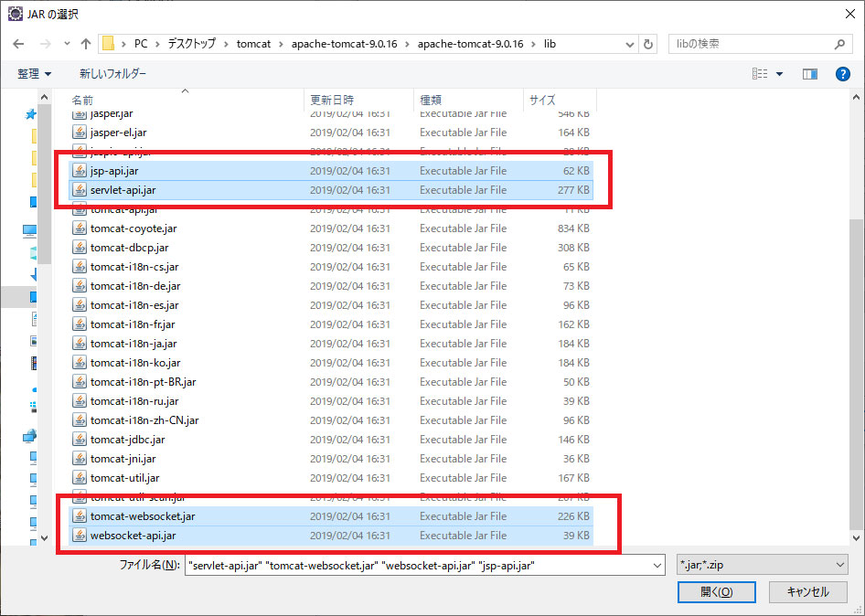
Task: Click the tomcat-i18n-ja.jar file icon
Action: click(x=80, y=344)
